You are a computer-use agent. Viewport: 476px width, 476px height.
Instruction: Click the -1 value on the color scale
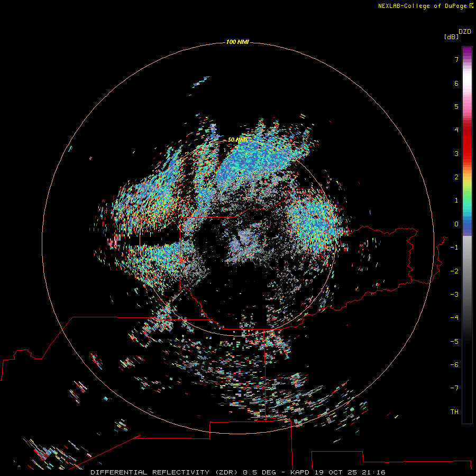(454, 248)
